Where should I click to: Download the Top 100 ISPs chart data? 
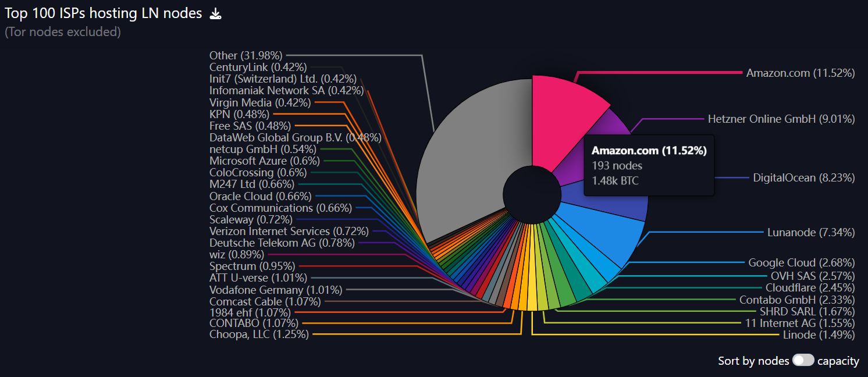pos(215,14)
